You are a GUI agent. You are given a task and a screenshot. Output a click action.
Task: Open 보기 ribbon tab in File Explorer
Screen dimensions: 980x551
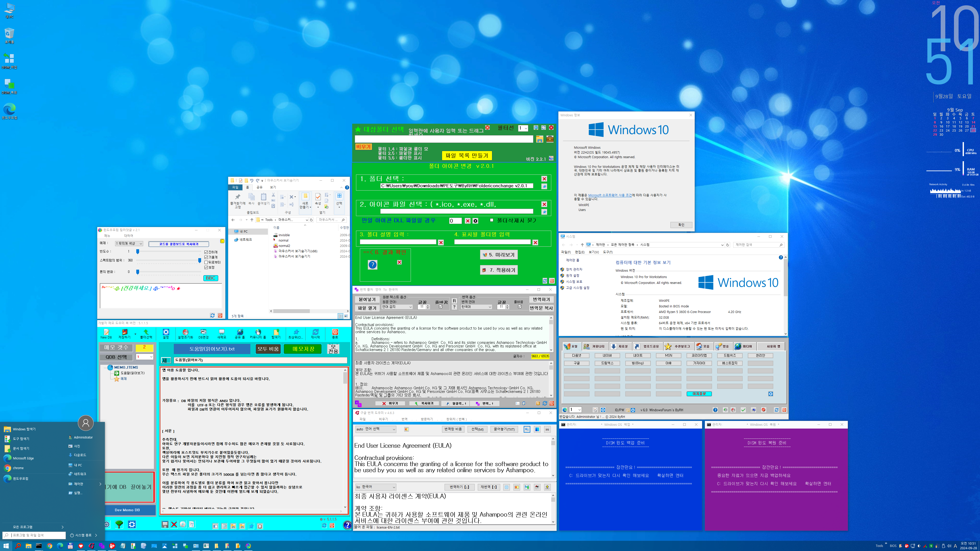point(273,187)
